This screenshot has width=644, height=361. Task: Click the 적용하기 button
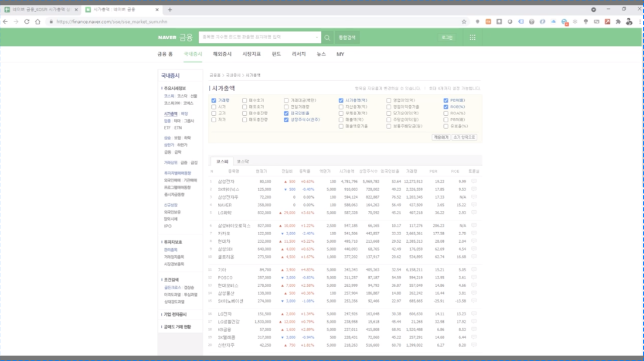tap(441, 137)
